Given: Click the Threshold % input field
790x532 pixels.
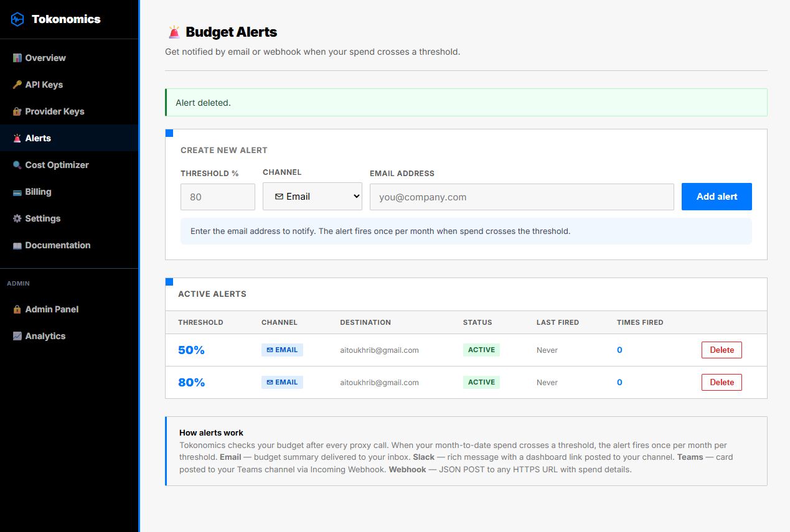Looking at the screenshot, I should click(x=218, y=197).
